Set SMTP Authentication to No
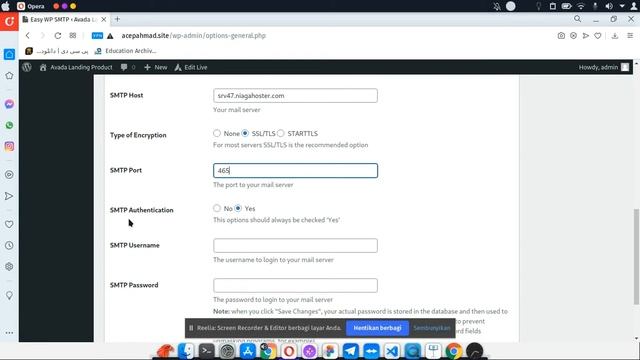Viewport: 640px width, 360px height. click(x=217, y=208)
